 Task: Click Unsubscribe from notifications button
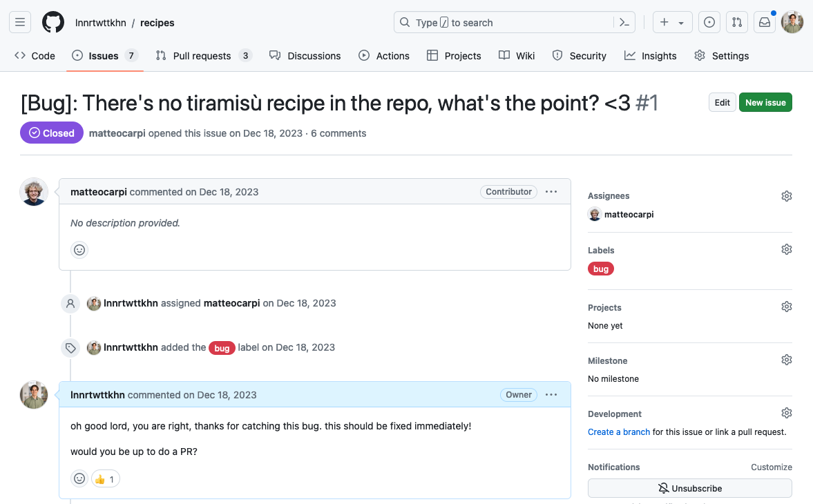(x=689, y=488)
